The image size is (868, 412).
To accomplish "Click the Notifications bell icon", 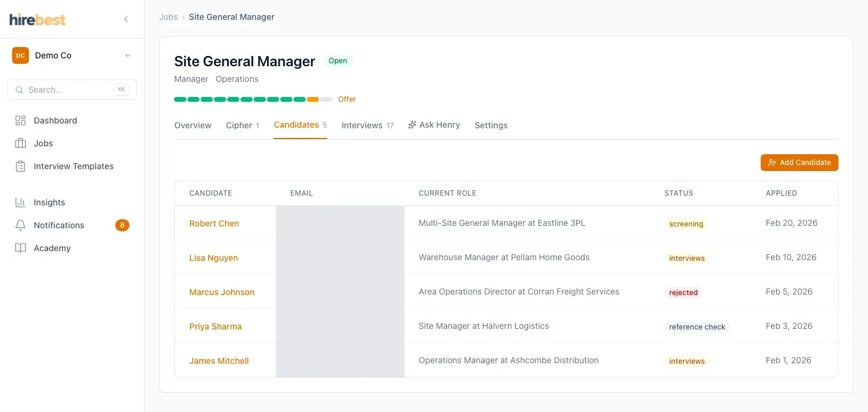I will coord(20,225).
